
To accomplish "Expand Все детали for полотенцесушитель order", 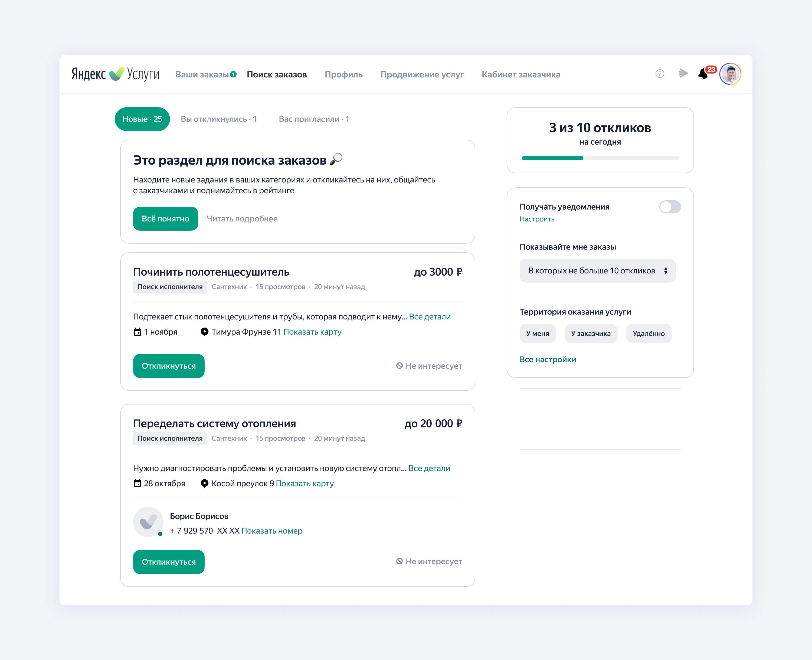I will pos(430,317).
